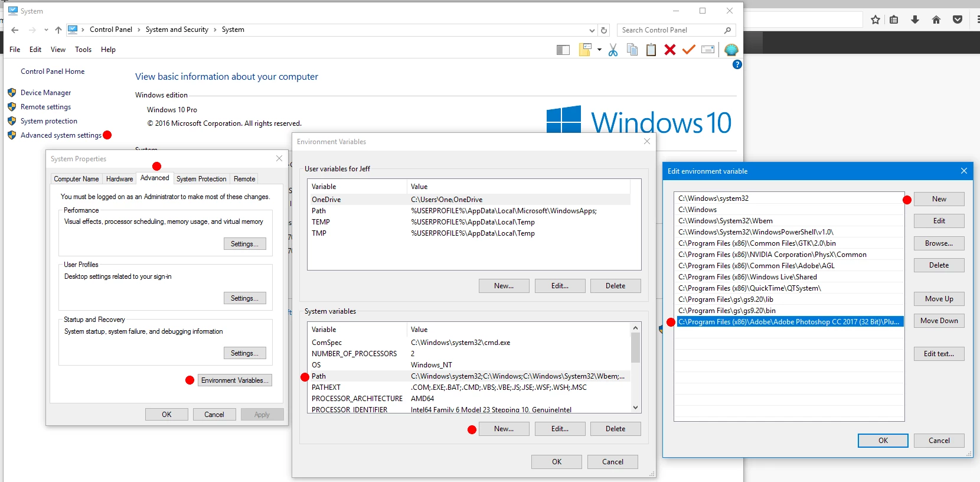Click the system variables scrollbar down arrow
Image resolution: width=980 pixels, height=482 pixels.
tap(636, 408)
